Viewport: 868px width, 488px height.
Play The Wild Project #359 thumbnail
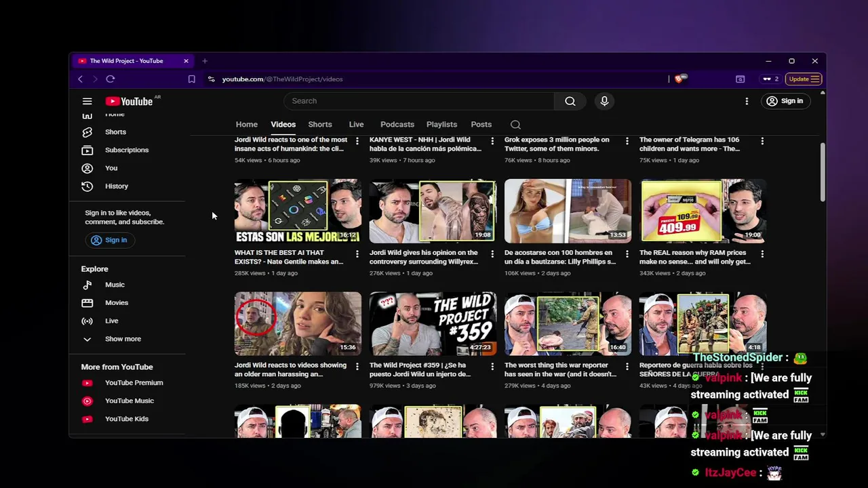(433, 323)
